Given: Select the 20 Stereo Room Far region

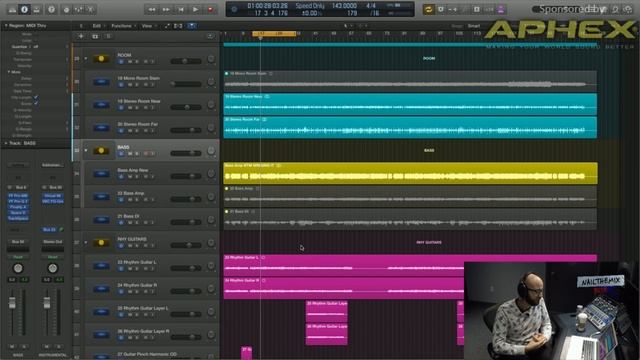Looking at the screenshot, I should click(x=410, y=127).
